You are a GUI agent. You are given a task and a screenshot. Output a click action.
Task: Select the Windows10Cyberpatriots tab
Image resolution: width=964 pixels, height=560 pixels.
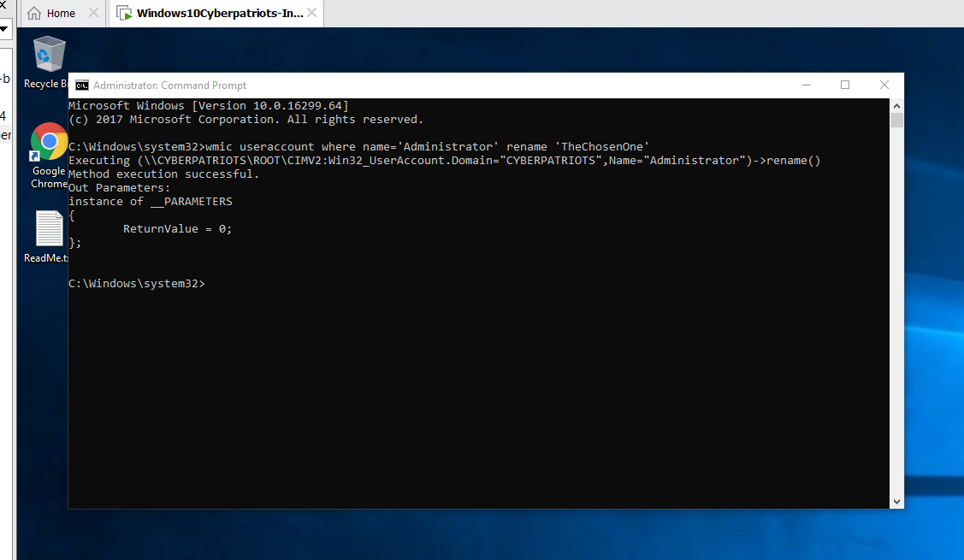(216, 13)
